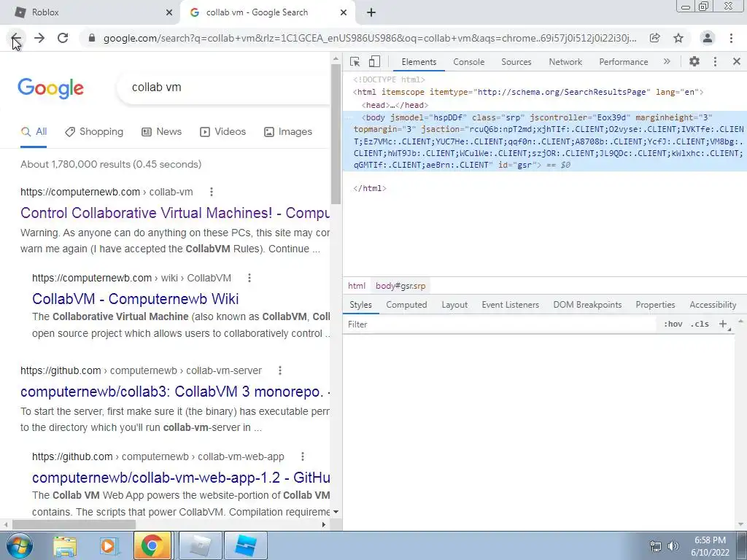Screen dimensions: 747x560
Task: Toggle the .cls class editor
Action: coord(700,324)
